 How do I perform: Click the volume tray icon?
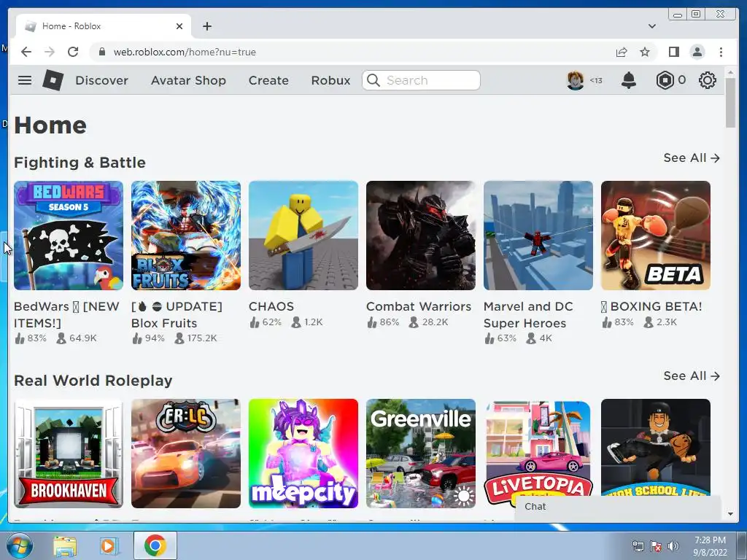(x=673, y=546)
